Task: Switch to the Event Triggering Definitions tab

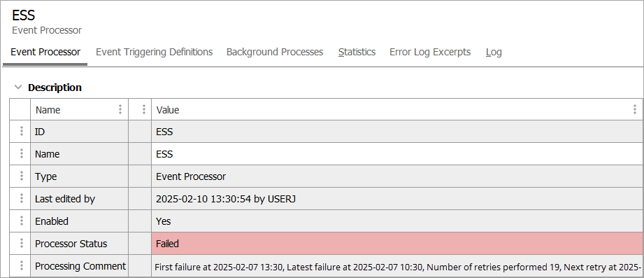Action: (x=154, y=53)
